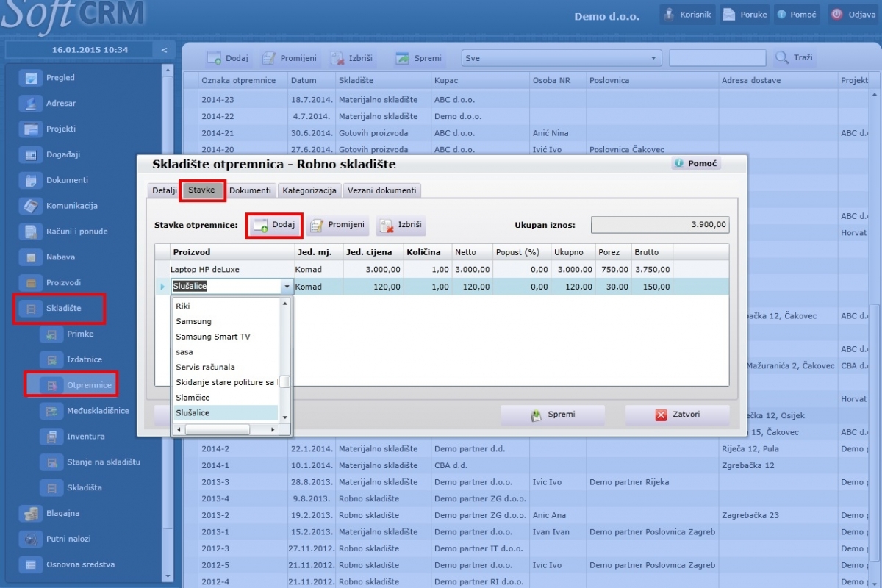
Task: Select Riki from product list
Action: tap(225, 306)
